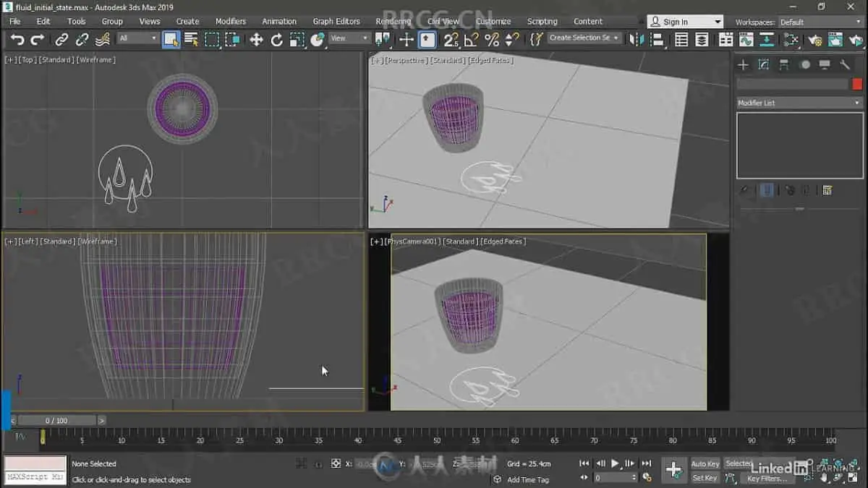Click the Key Filters button
Image resolution: width=868 pixels, height=488 pixels.
tap(765, 479)
